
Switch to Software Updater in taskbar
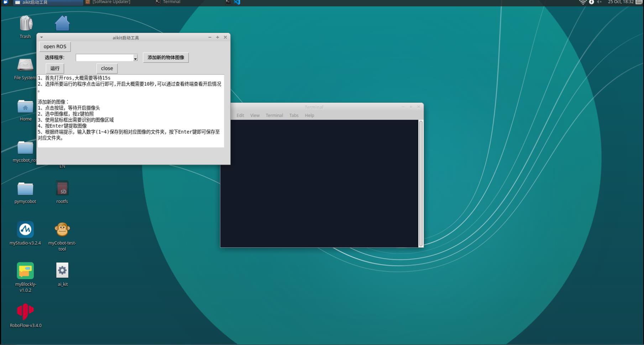(111, 2)
